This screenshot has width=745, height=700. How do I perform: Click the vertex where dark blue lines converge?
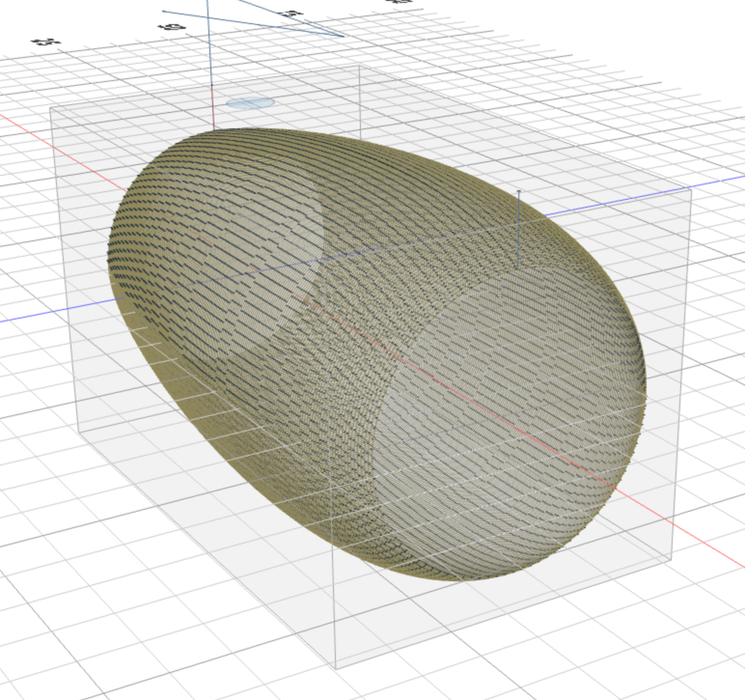(343, 36)
